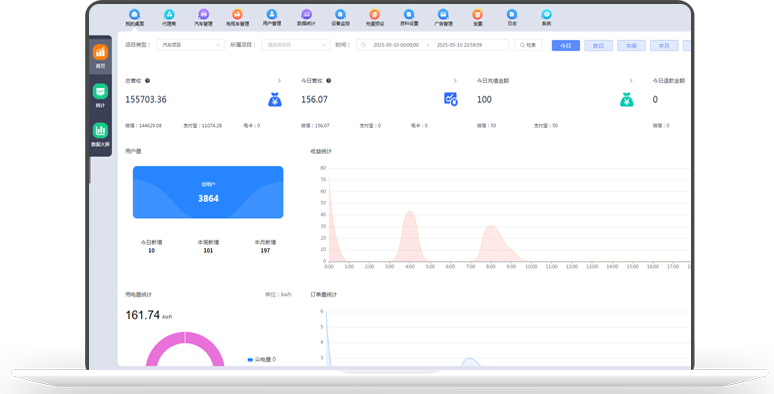
Task: Click total revenue value 155703.36
Action: coord(146,99)
